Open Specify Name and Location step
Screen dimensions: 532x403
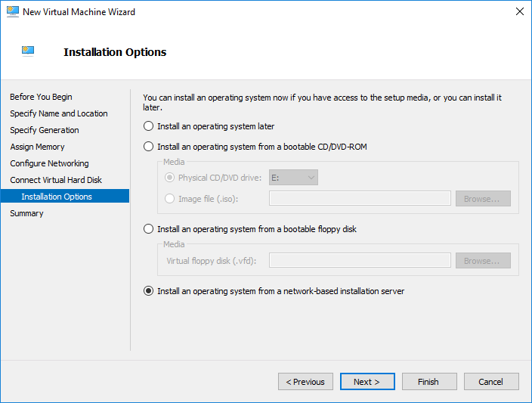[59, 113]
